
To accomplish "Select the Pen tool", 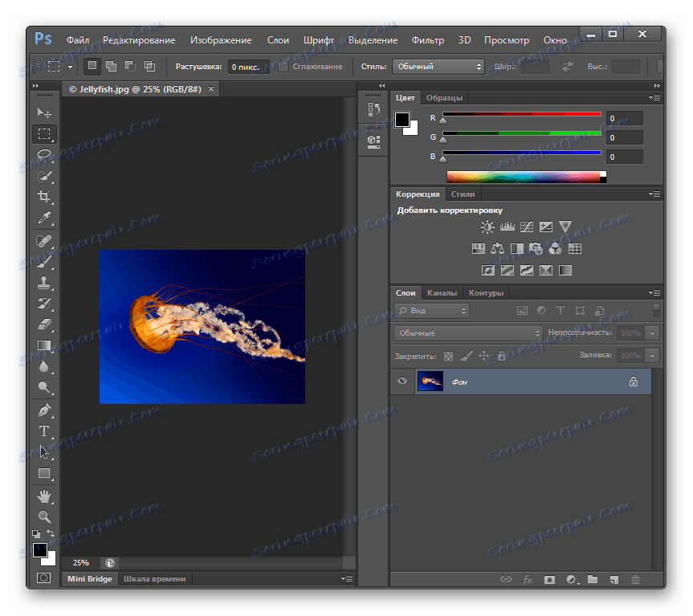I will (44, 410).
